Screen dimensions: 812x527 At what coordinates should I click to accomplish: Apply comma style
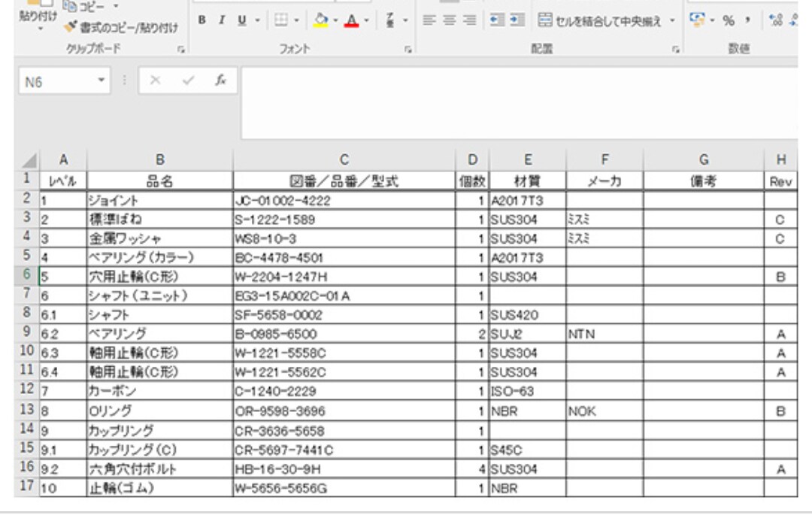click(x=747, y=21)
